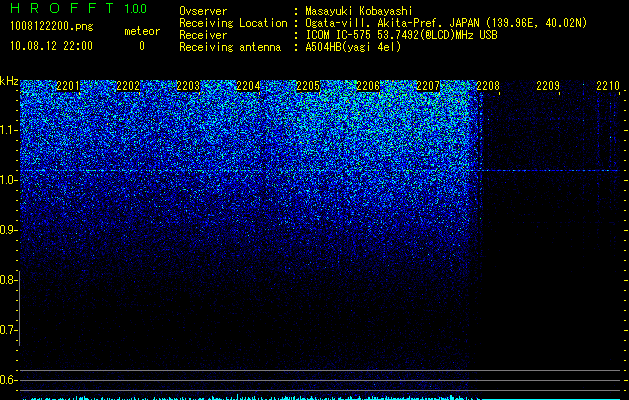Click the kHz axis unit label
This screenshot has width=629, height=400.
(9, 81)
